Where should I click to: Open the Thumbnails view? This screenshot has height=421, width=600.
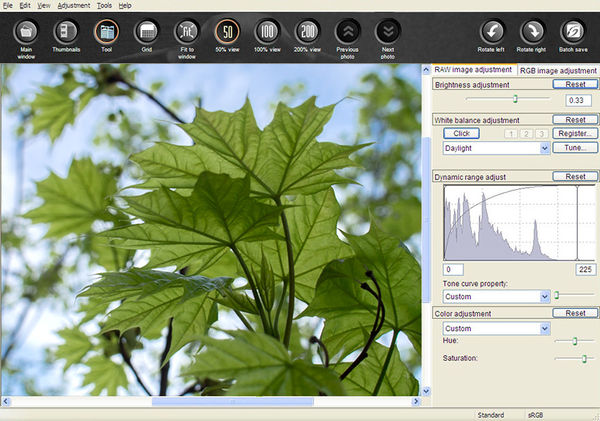(x=66, y=32)
